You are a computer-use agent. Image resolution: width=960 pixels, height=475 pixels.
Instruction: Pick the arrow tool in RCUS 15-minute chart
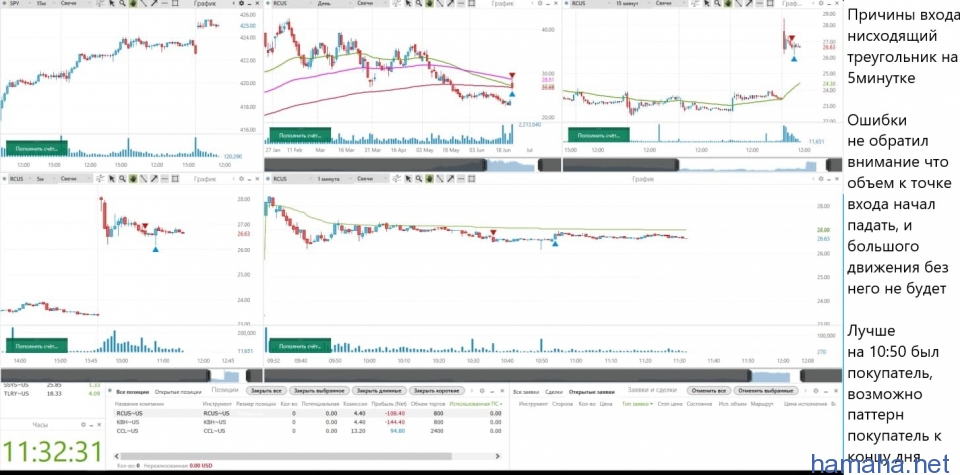(749, 4)
